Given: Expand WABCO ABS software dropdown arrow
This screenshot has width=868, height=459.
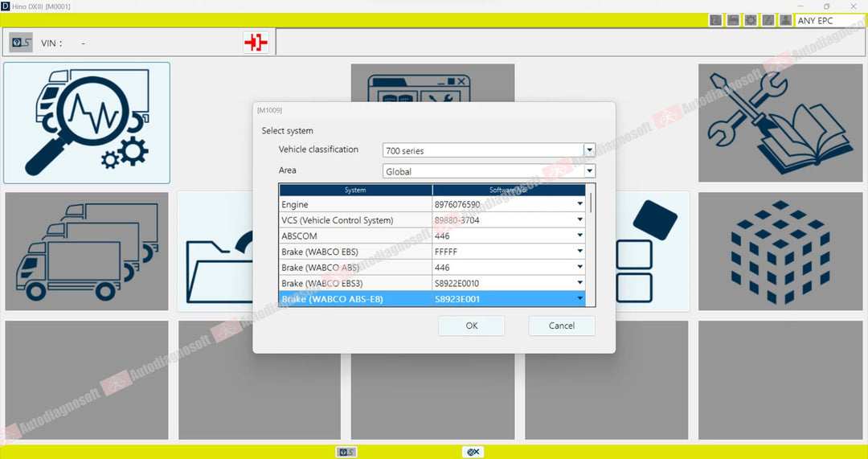Looking at the screenshot, I should [x=579, y=268].
